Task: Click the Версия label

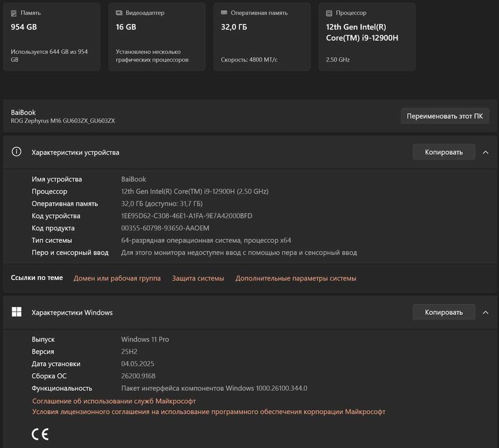Action: [43, 352]
